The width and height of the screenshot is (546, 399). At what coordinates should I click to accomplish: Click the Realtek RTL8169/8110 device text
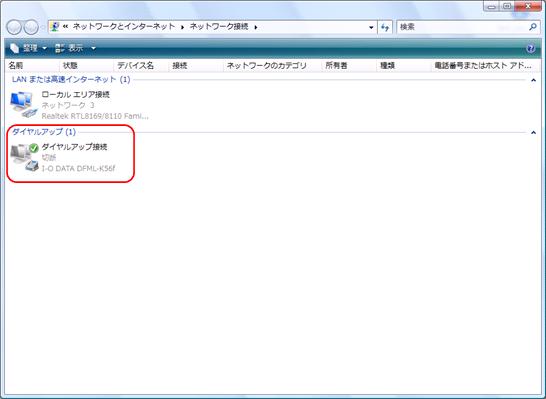click(x=95, y=116)
